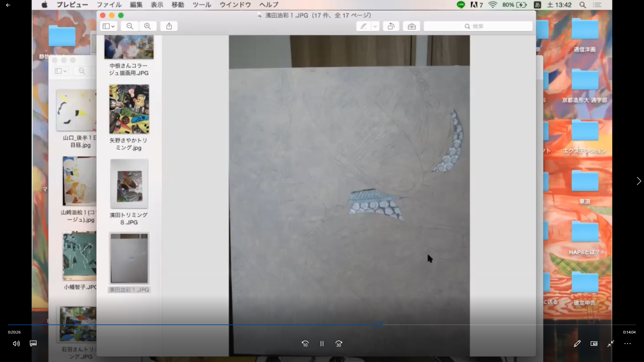Click the zoom in magnifier in Preview toolbar
The image size is (644, 362).
coord(148,26)
